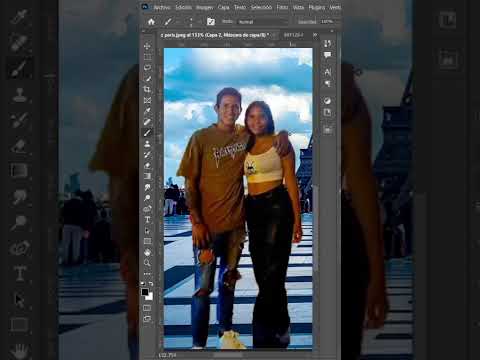Open the Texto menu
This screenshot has width=480, height=360.
coord(240,7)
